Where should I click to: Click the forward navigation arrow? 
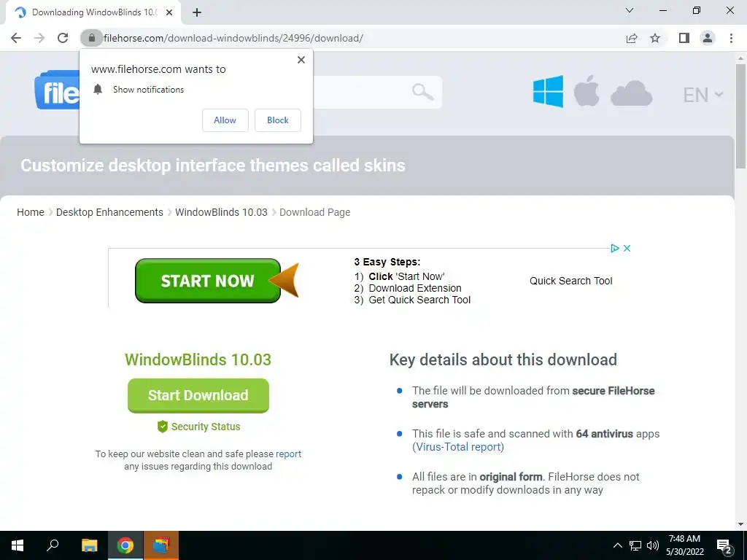(x=39, y=38)
